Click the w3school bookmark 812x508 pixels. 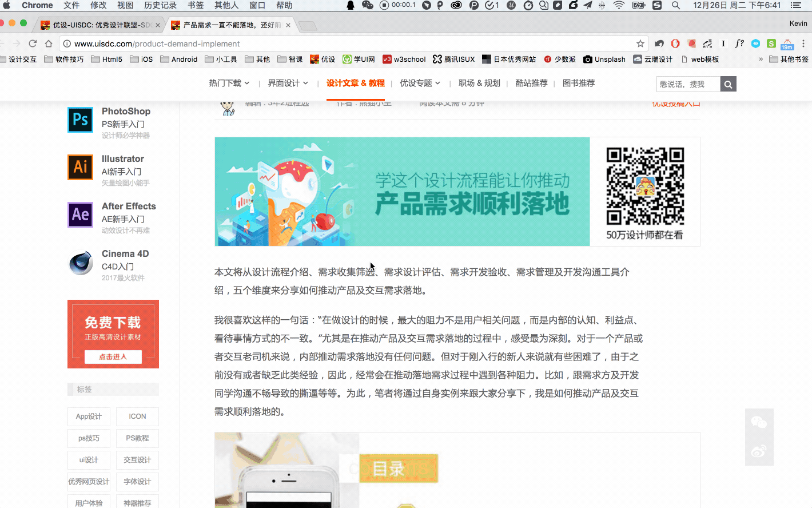click(x=404, y=59)
